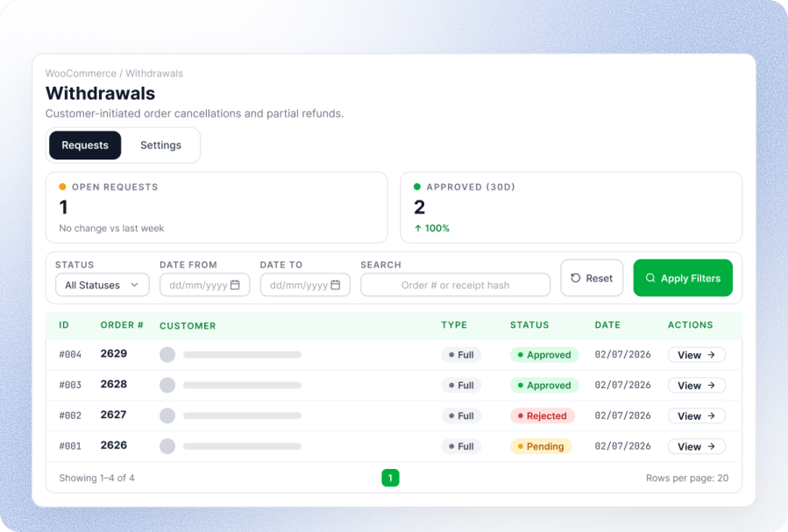Click the avatar in order 2628 row
The image size is (788, 532).
[167, 386]
